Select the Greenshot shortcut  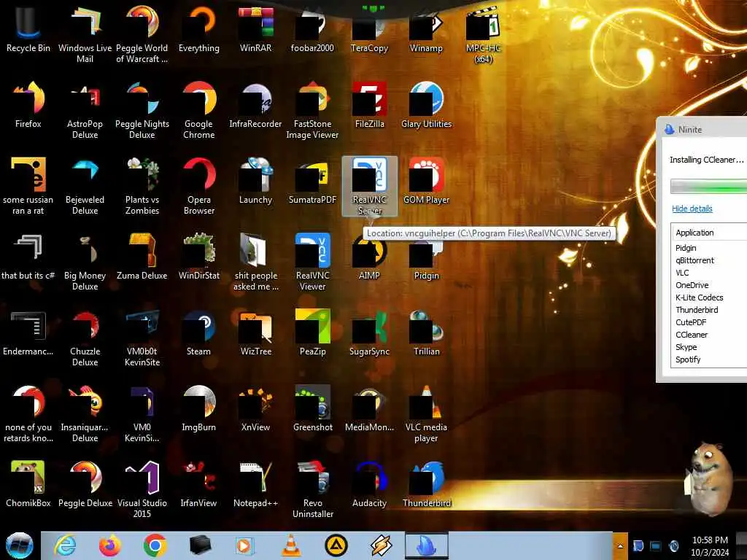pyautogui.click(x=312, y=408)
